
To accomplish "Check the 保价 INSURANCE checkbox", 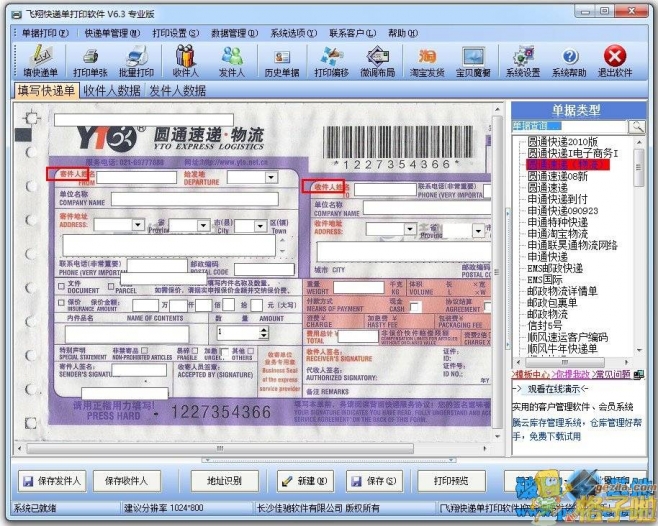I will tap(61, 302).
